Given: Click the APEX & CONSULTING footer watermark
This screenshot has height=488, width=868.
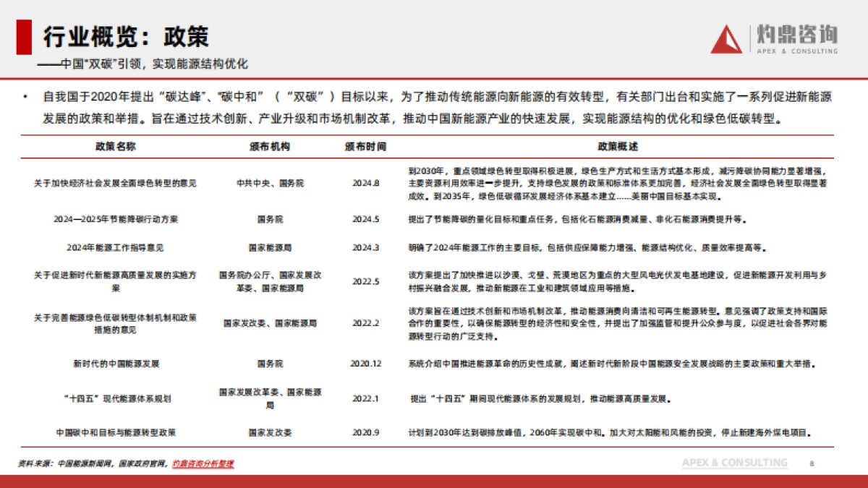Looking at the screenshot, I should (x=735, y=463).
